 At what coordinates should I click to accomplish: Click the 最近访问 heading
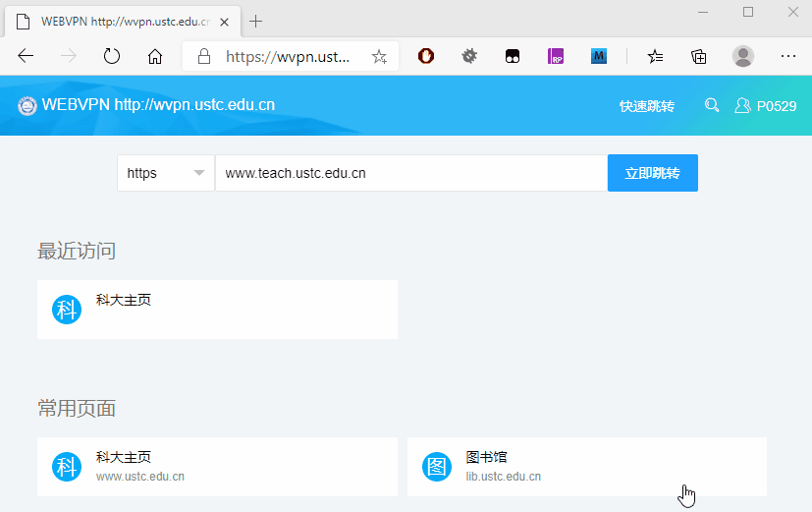[77, 251]
